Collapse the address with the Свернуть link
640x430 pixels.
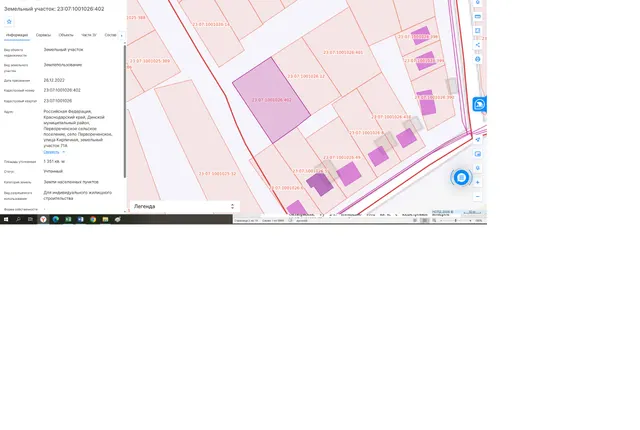click(51, 152)
